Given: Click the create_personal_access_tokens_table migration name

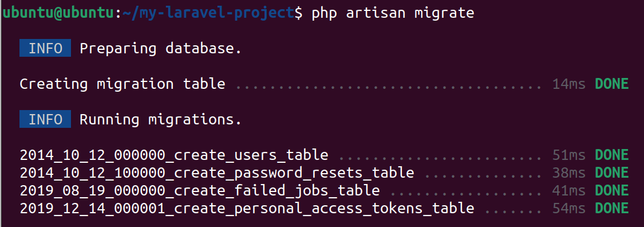Looking at the screenshot, I should (247, 209).
